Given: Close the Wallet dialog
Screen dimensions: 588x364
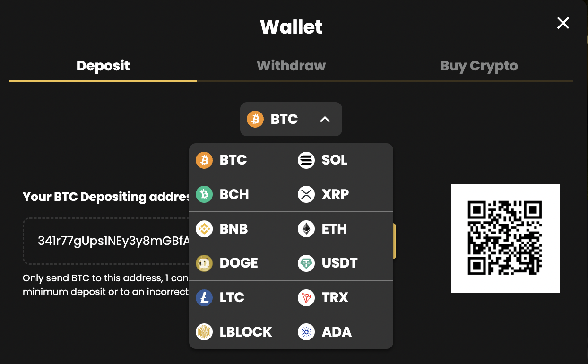Looking at the screenshot, I should coord(563,23).
